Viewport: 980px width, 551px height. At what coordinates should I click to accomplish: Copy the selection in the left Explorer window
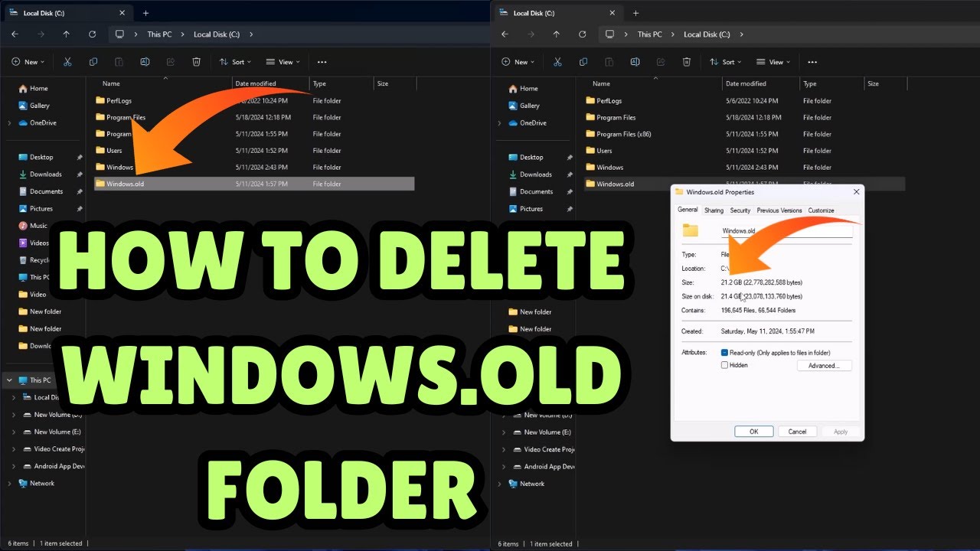[93, 62]
